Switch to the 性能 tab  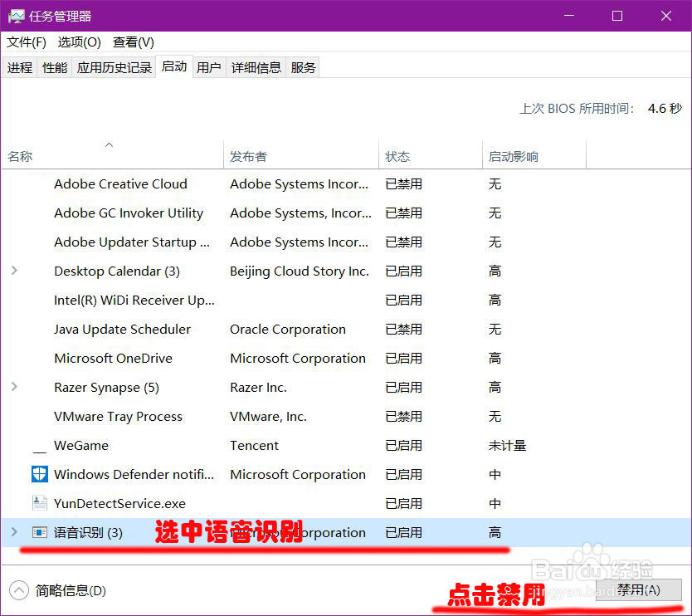54,66
